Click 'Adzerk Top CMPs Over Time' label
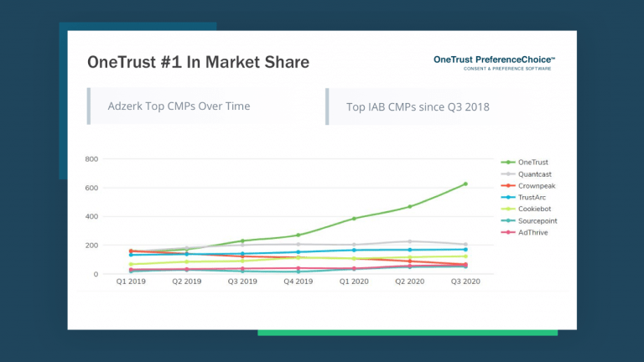Screen dimensions: 644x362 click(179, 106)
